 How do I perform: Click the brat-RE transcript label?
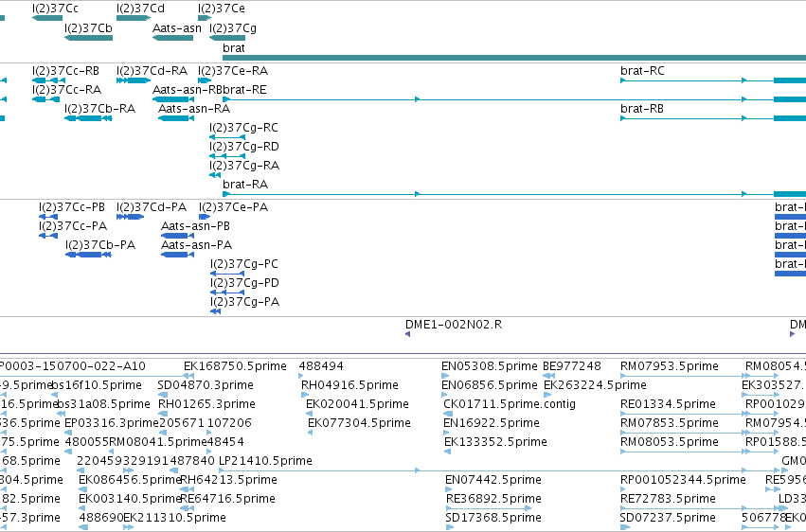click(x=244, y=89)
